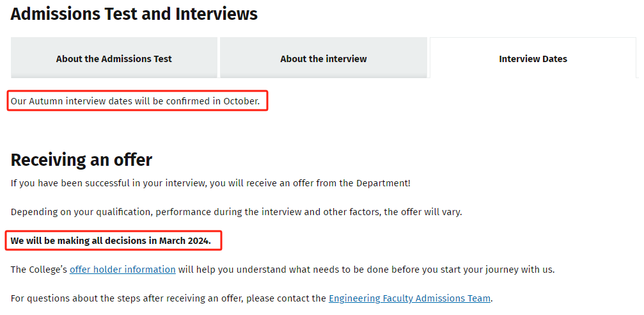Click the paragraph starting "If you have been successful"
The image size is (644, 315).
[x=210, y=183]
